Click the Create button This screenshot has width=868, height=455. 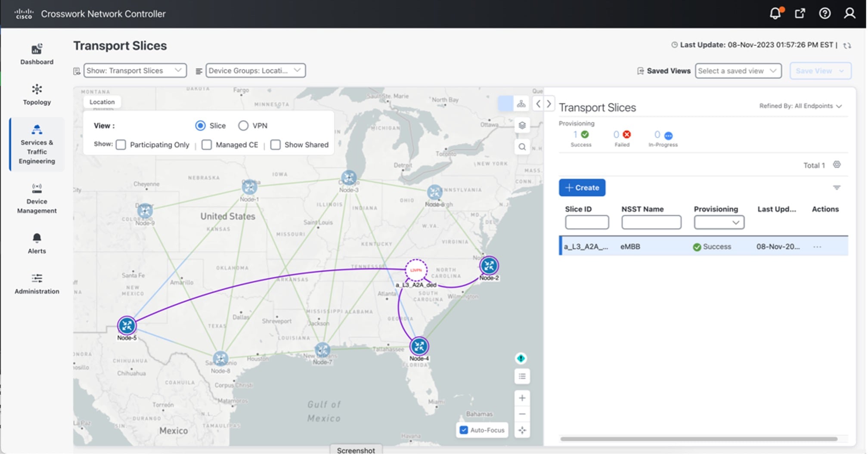pos(582,187)
